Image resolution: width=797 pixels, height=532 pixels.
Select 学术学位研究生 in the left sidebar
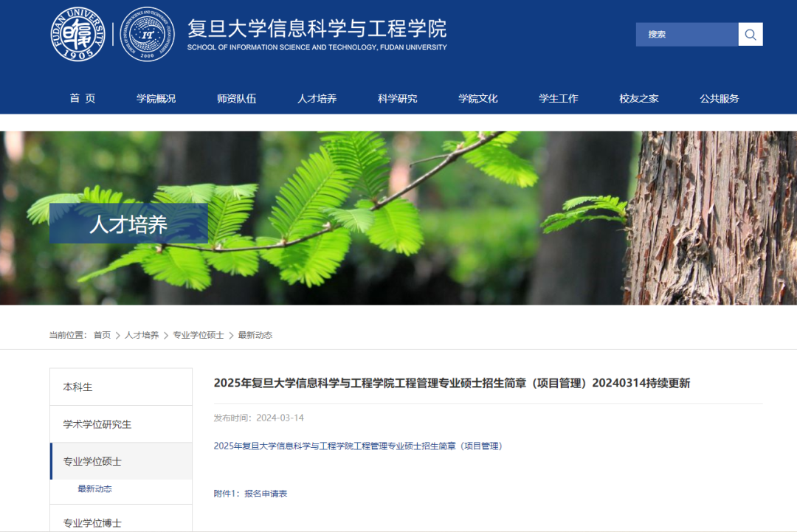click(121, 424)
